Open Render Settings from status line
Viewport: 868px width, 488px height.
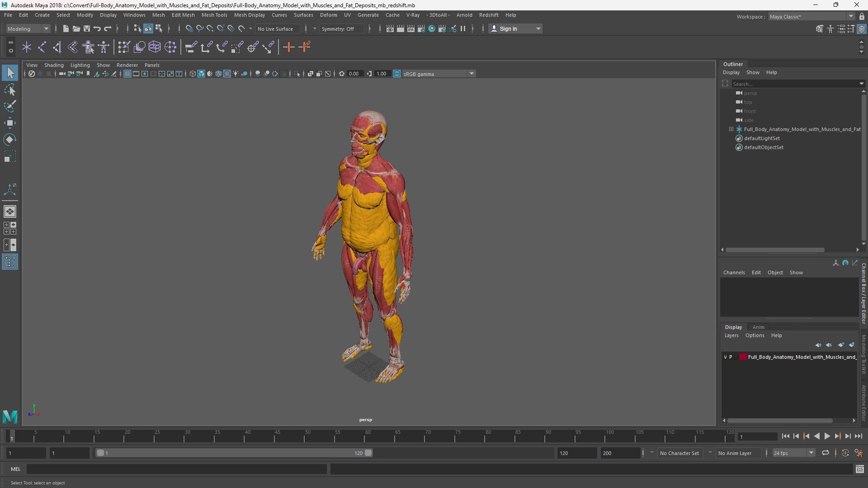(x=421, y=28)
